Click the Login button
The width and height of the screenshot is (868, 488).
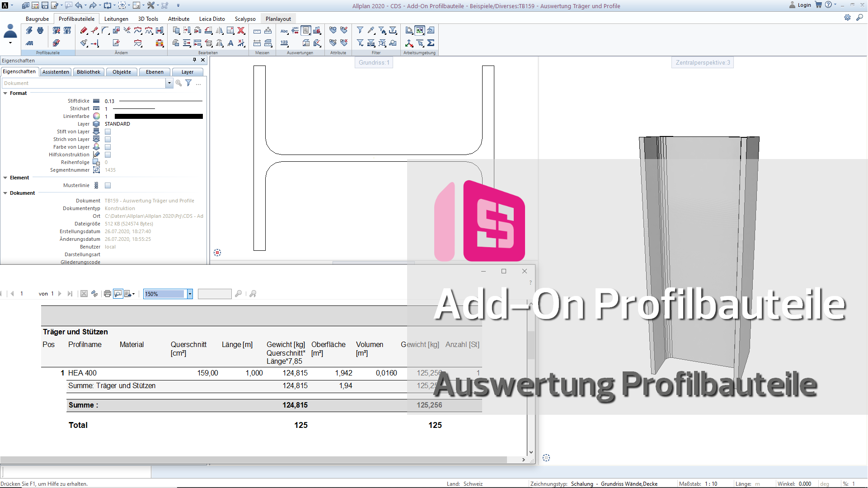804,5
